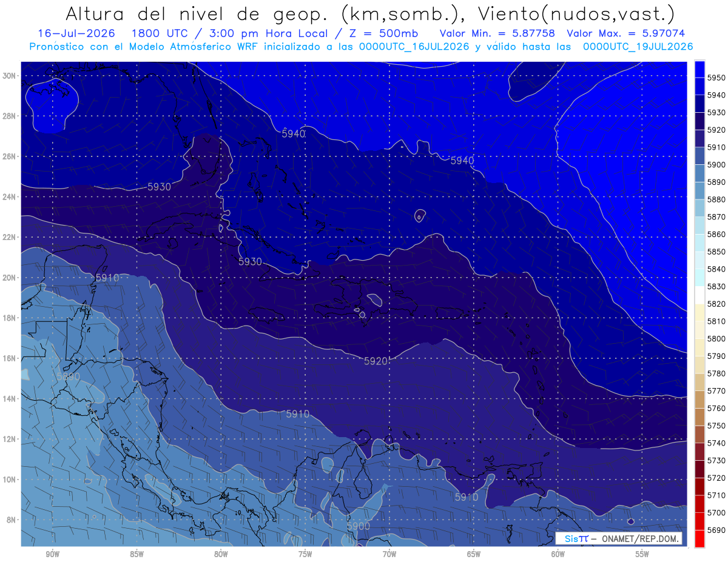Click the 5800 value on the color scale
728x562 pixels.
[x=716, y=338]
